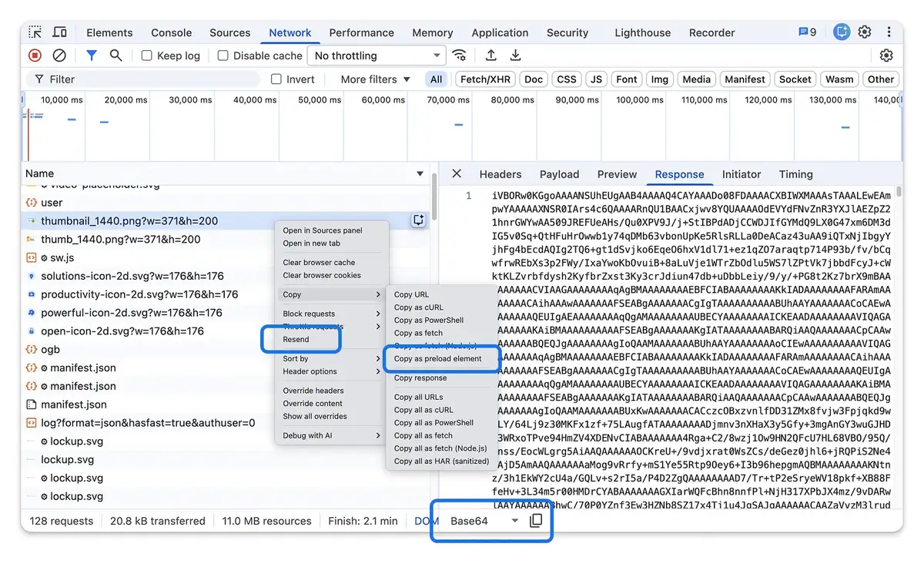Filter by Fetch/XHR requests
The height and width of the screenshot is (564, 924).
click(485, 79)
